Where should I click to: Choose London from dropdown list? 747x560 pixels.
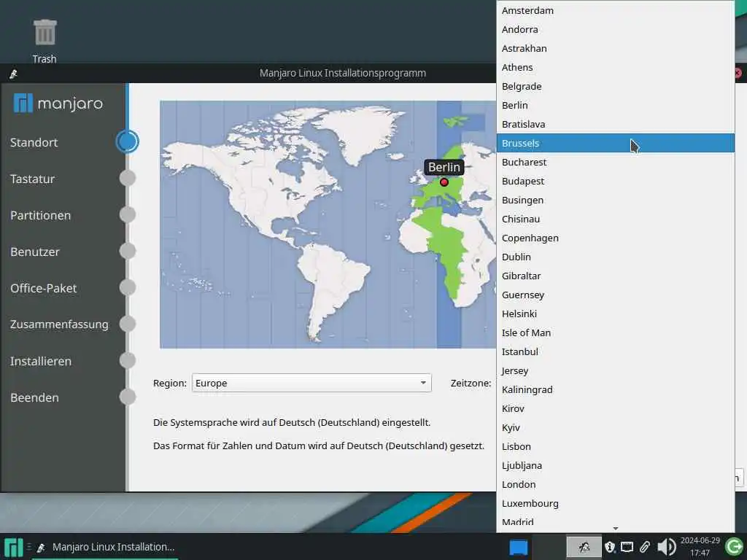pos(616,484)
